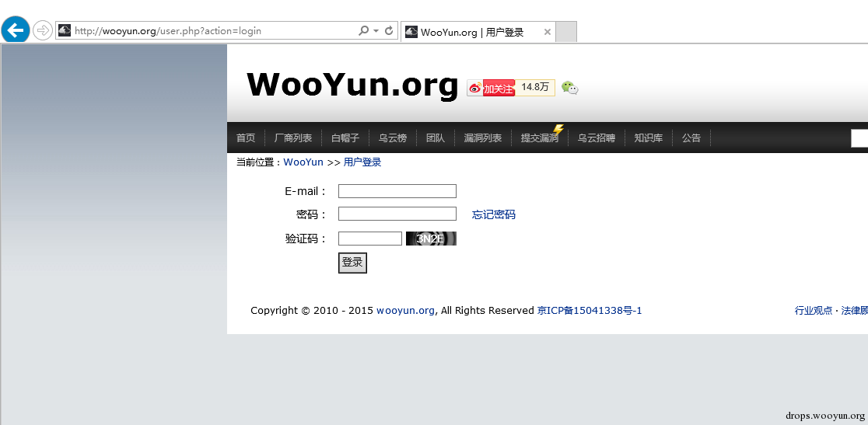Click the 登录 login button
Image resolution: width=868 pixels, height=425 pixels.
[352, 263]
